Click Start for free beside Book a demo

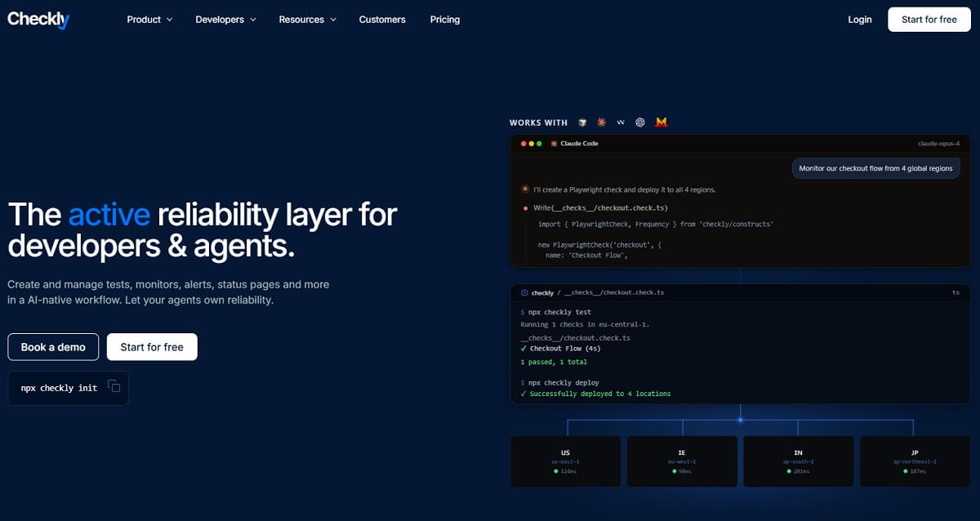[152, 347]
